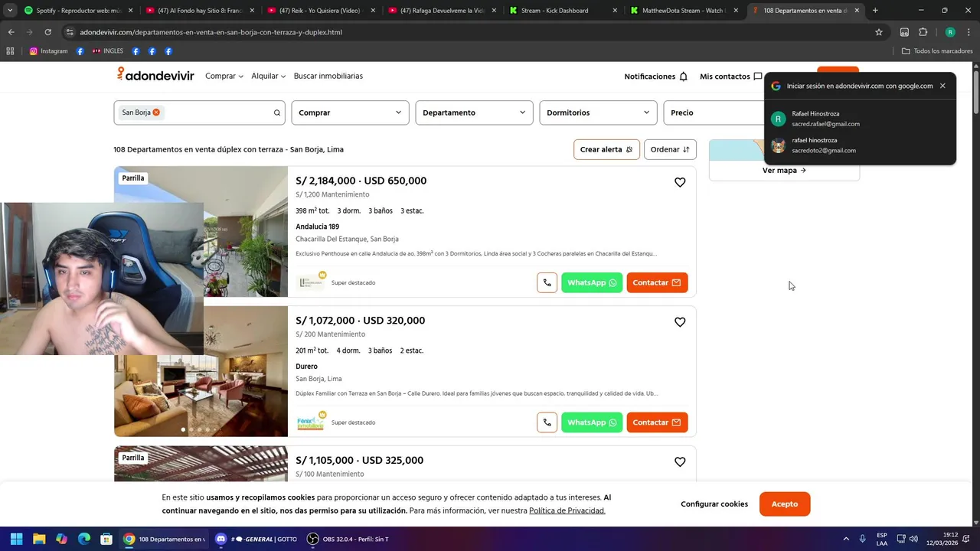The width and height of the screenshot is (980, 551).
Task: Open Discord GENERAL taskbar item
Action: click(x=256, y=539)
